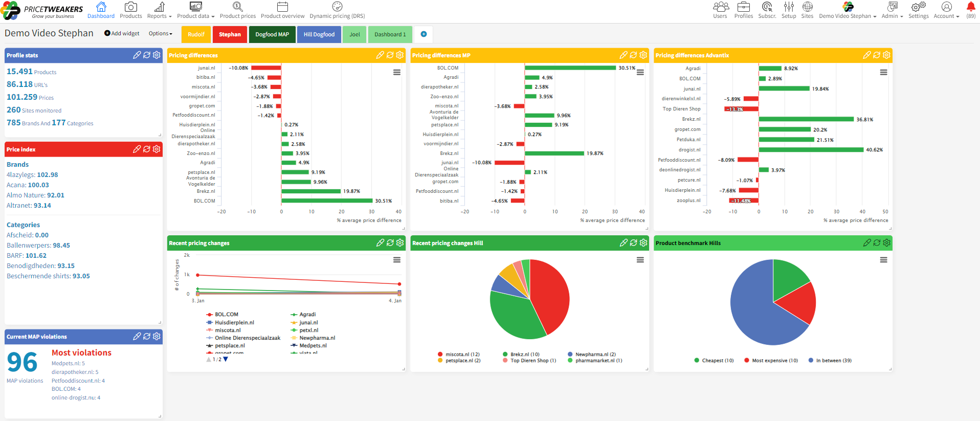Open Product benchmark Hills settings gear
The height and width of the screenshot is (421, 980).
pyautogui.click(x=886, y=243)
